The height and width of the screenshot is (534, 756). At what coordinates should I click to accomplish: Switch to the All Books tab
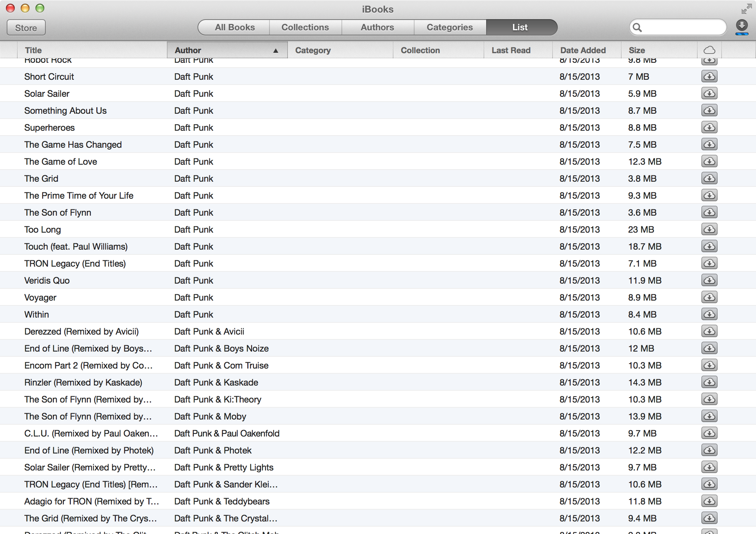coord(234,27)
